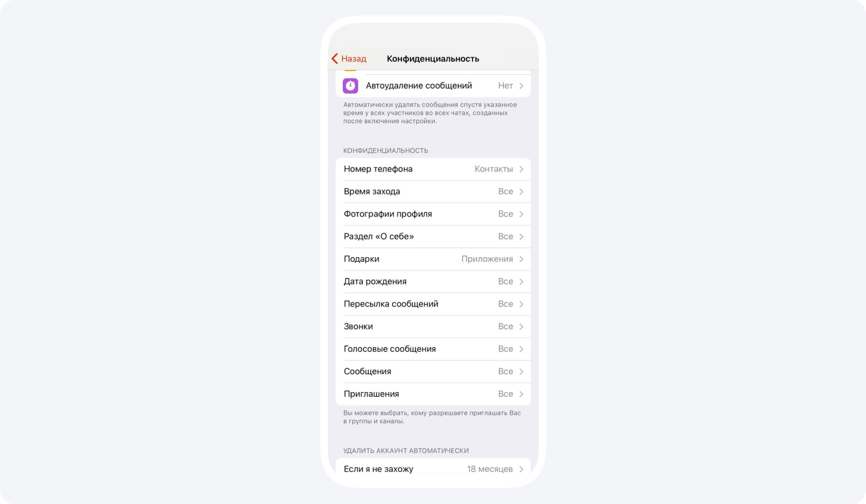Viewport: 866px width, 504px height.
Task: Tap the Нет value of auto-delete
Action: click(505, 86)
